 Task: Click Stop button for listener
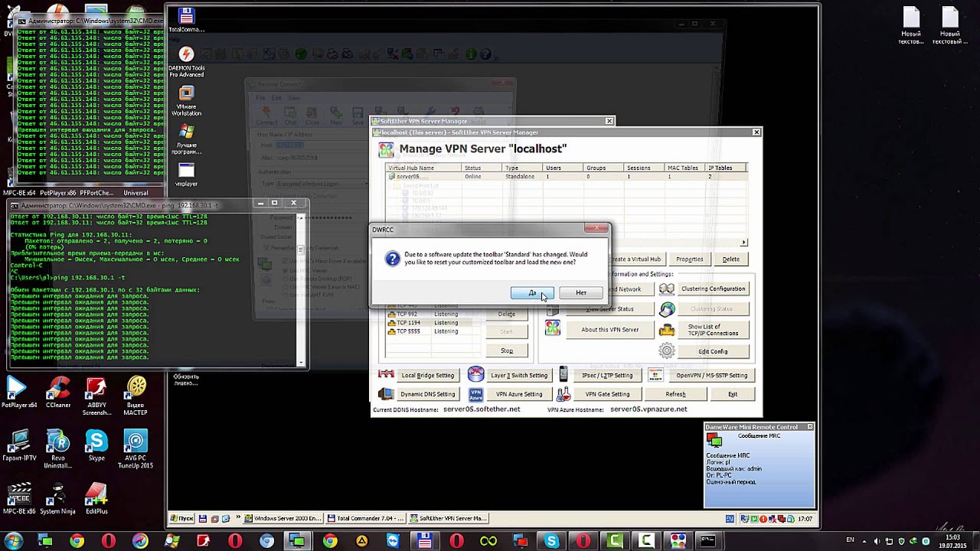[x=507, y=350]
